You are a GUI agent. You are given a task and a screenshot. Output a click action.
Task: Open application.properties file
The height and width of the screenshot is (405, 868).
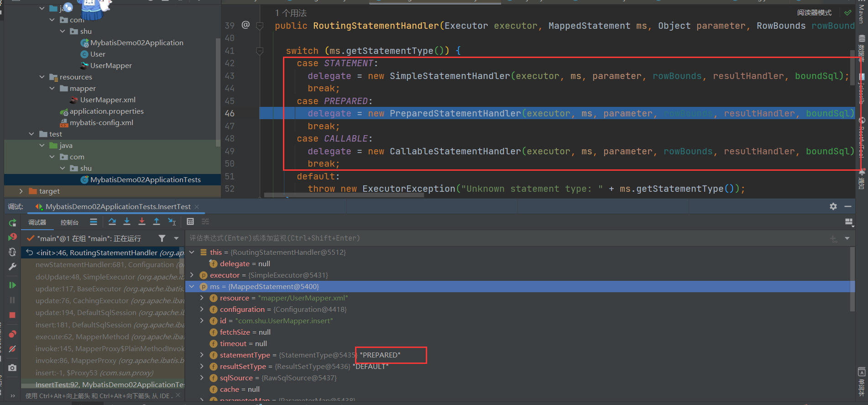106,111
